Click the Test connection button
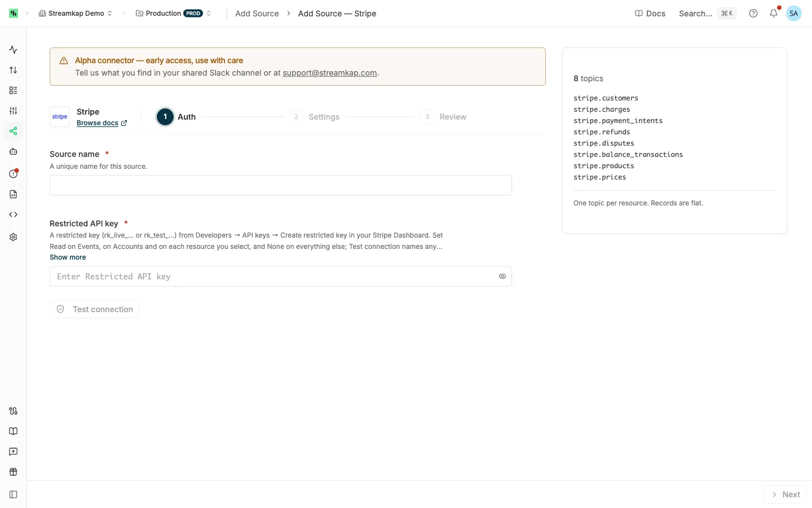 (94, 309)
